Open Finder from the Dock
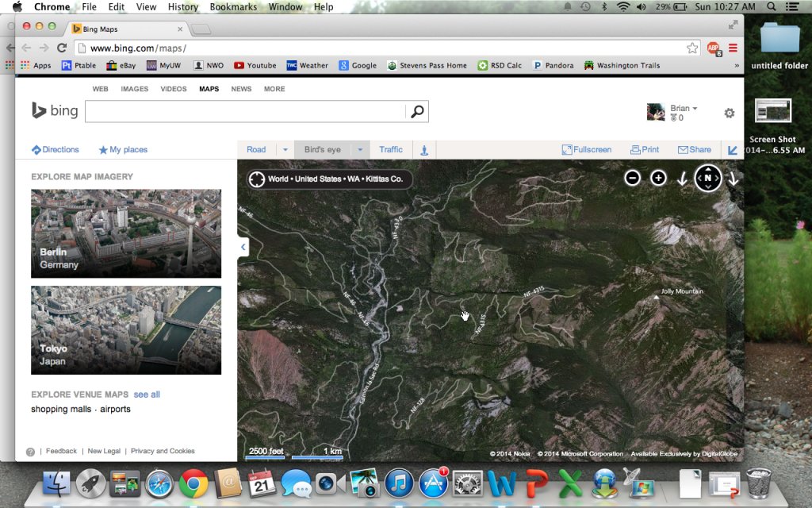 tap(56, 483)
